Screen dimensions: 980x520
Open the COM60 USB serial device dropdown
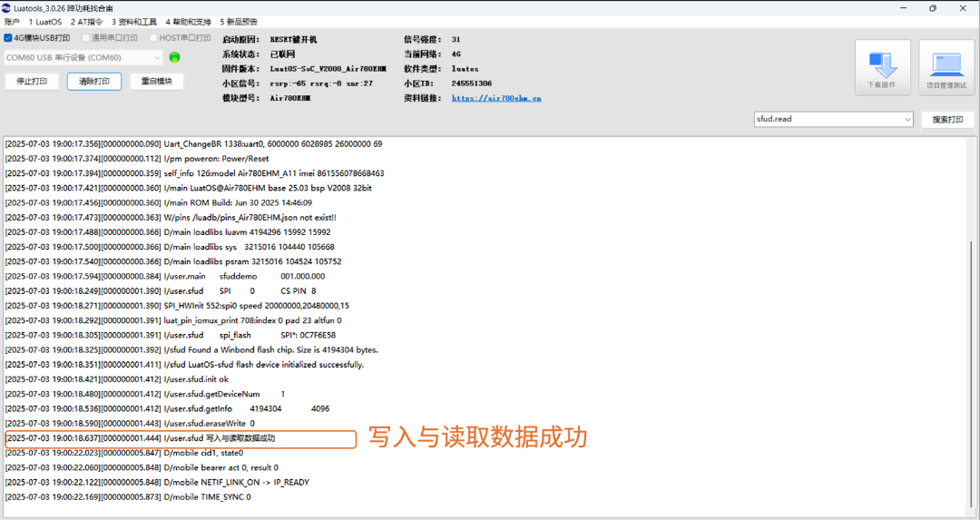pos(83,57)
